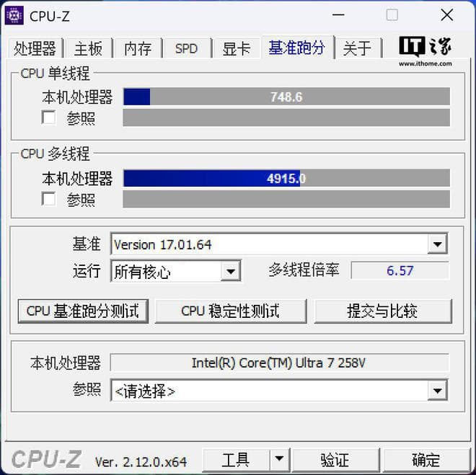The height and width of the screenshot is (475, 476).
Task: Click the ITHome logo watermark
Action: coord(425,51)
